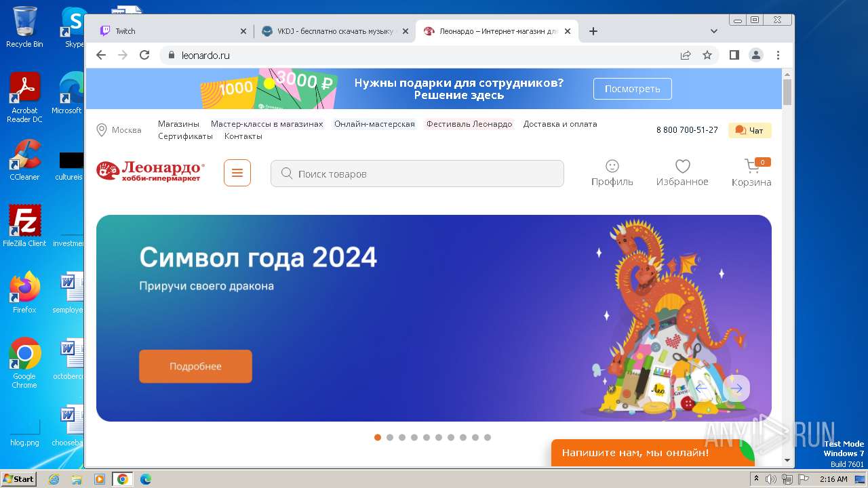The image size is (868, 488).
Task: Open Магазины link
Action: (178, 124)
